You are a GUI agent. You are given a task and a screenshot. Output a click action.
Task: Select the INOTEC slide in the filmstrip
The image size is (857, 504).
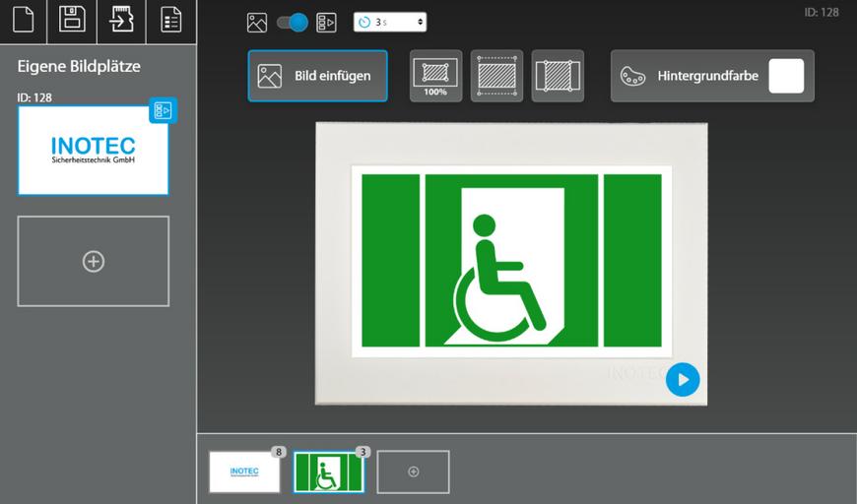(x=244, y=472)
